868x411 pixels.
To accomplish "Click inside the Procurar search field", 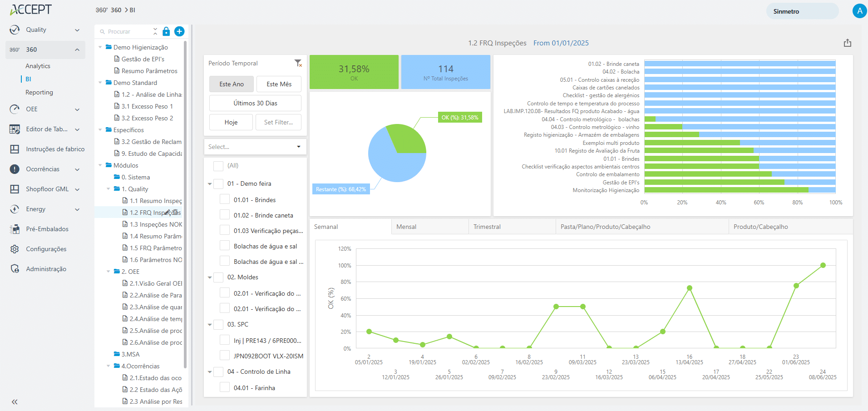I will tap(129, 31).
